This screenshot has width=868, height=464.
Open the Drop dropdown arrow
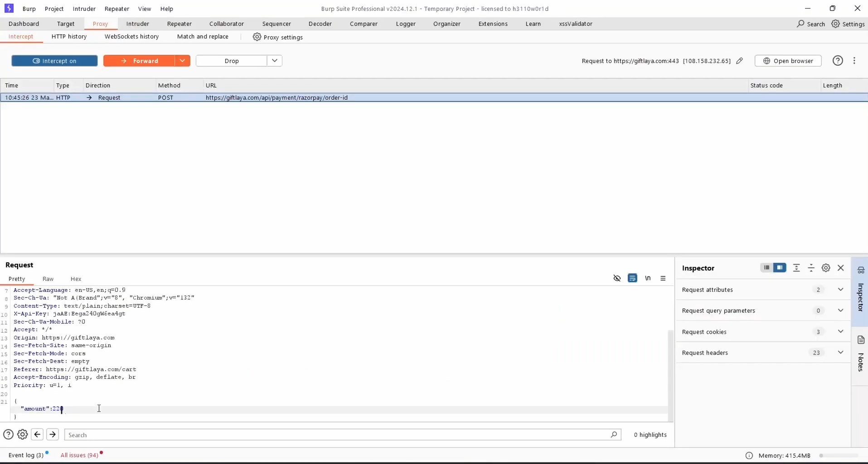coord(275,61)
